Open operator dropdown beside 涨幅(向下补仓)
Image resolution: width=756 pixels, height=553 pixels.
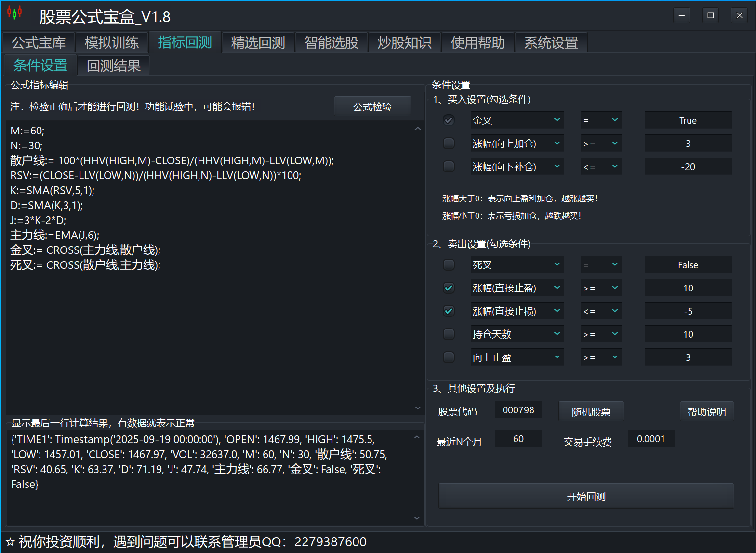(x=601, y=166)
